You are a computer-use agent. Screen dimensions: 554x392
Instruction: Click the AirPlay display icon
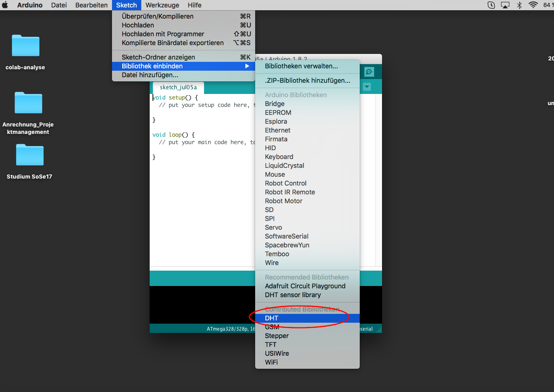click(x=505, y=5)
